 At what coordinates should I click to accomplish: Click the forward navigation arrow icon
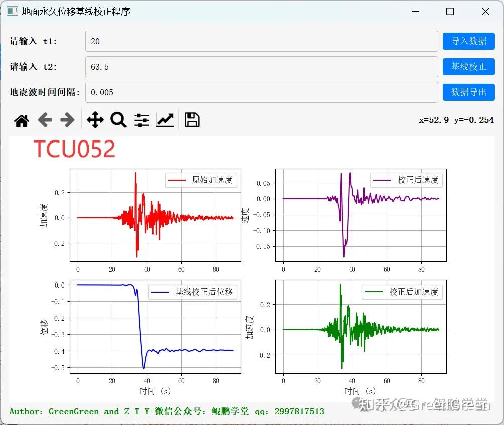(68, 120)
